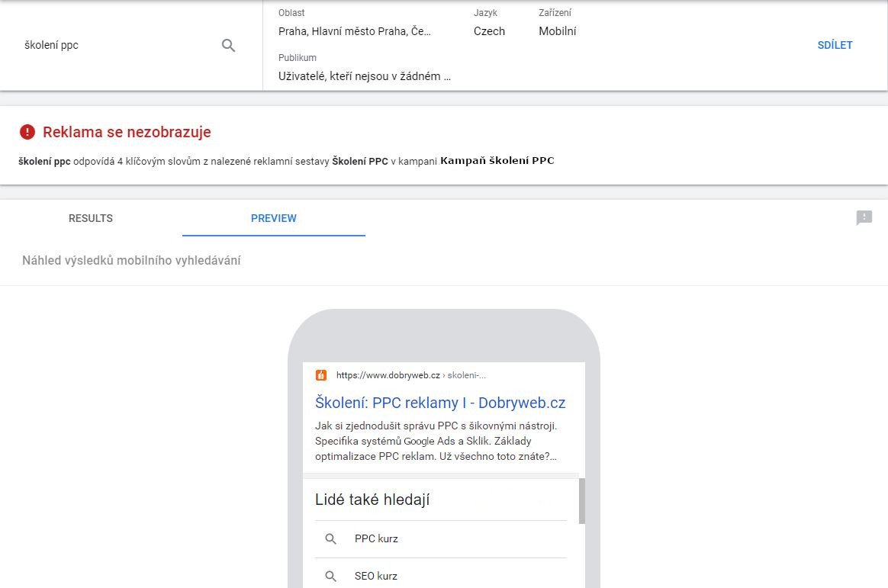Click the magnifier icon beside PPC kurz

click(331, 538)
